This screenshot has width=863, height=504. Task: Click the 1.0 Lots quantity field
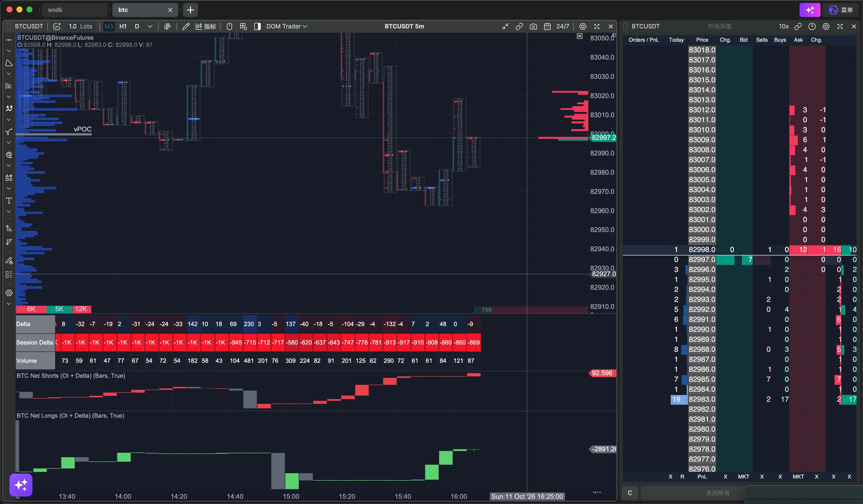(80, 26)
